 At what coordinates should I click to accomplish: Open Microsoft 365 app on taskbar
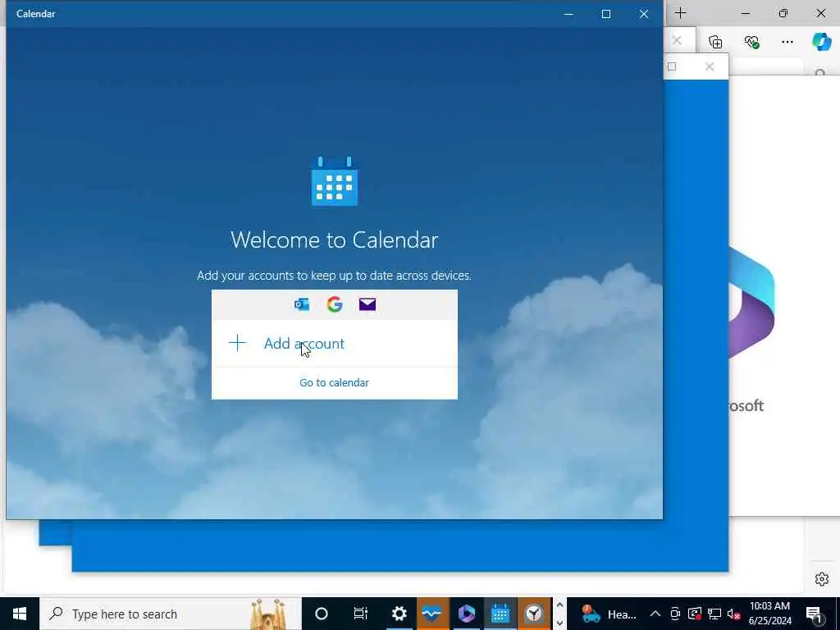[466, 614]
